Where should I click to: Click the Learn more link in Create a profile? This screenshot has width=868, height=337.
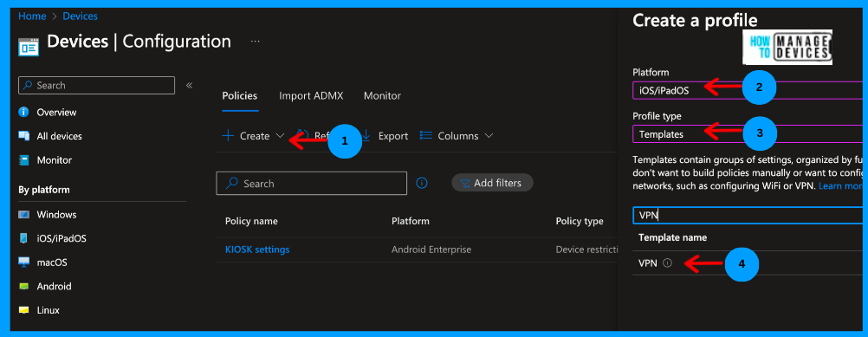(x=840, y=186)
